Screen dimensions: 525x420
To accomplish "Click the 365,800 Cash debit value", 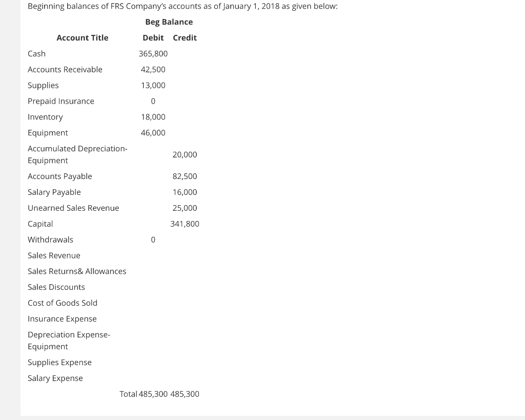I will point(152,53).
